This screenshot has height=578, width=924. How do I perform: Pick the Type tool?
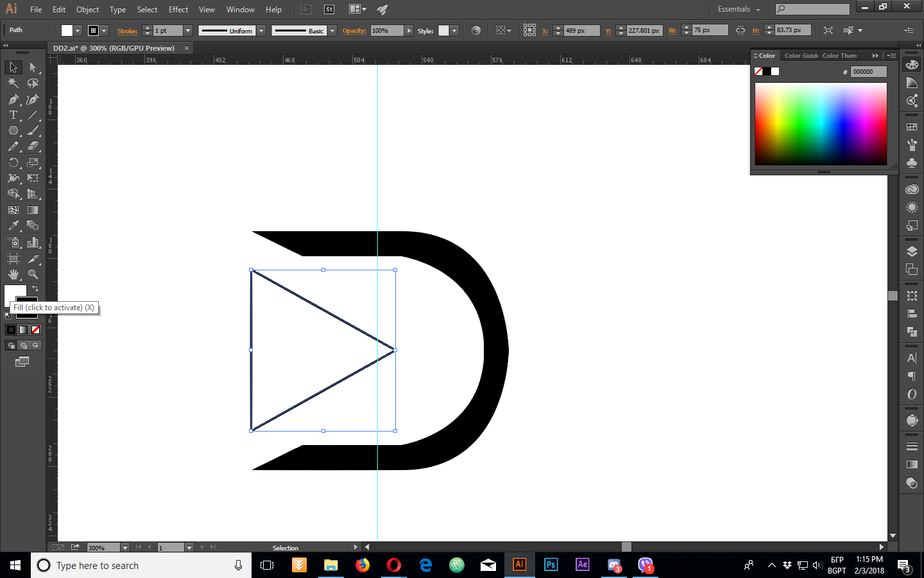[13, 116]
